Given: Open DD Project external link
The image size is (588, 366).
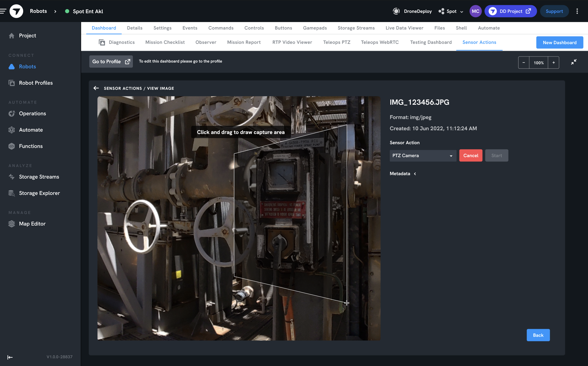Looking at the screenshot, I should click(x=510, y=11).
